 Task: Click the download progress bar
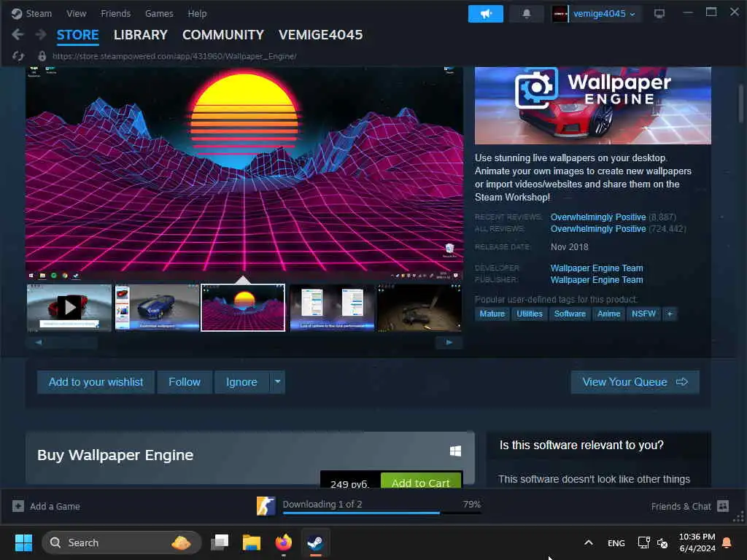(x=382, y=513)
